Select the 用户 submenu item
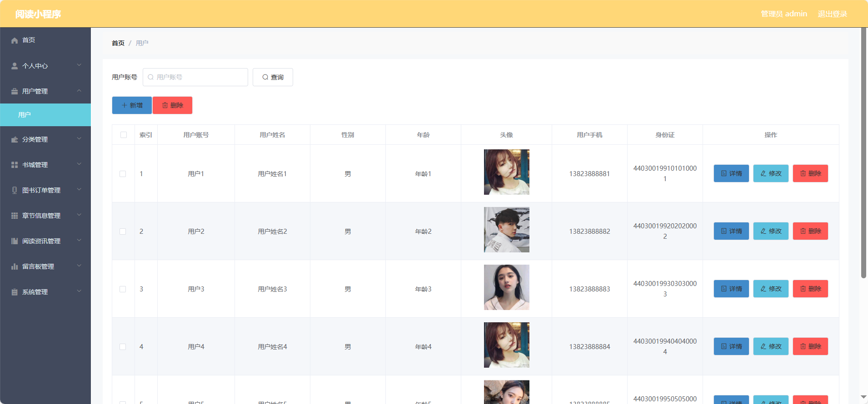The height and width of the screenshot is (404, 868). [x=45, y=115]
